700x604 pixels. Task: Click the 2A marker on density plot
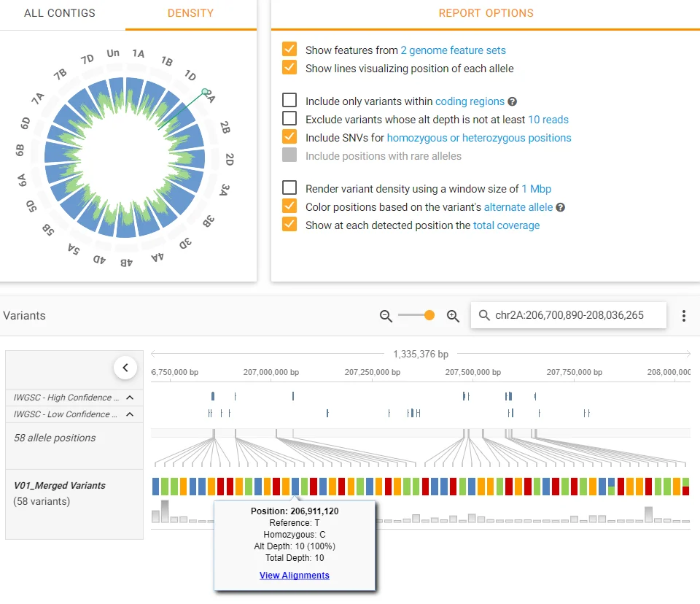206,94
